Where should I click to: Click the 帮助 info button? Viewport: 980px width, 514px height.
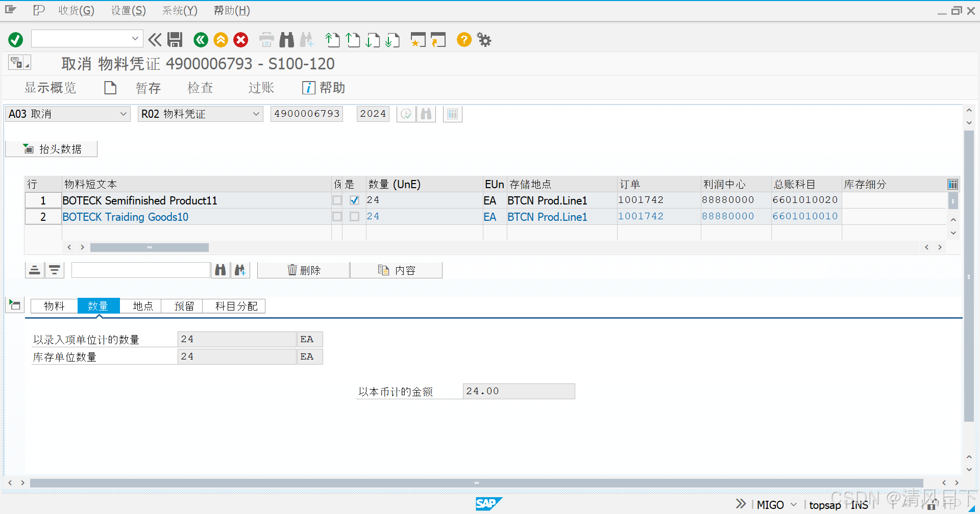point(324,88)
